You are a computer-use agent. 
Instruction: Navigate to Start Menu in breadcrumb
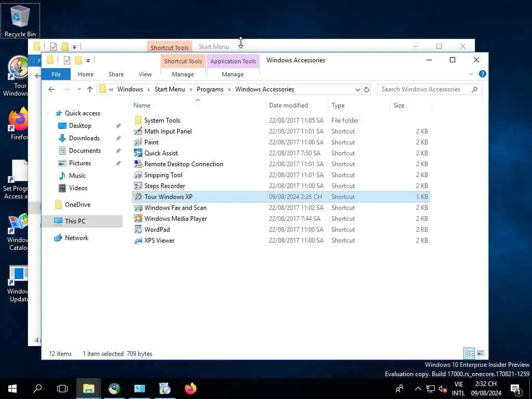[170, 89]
